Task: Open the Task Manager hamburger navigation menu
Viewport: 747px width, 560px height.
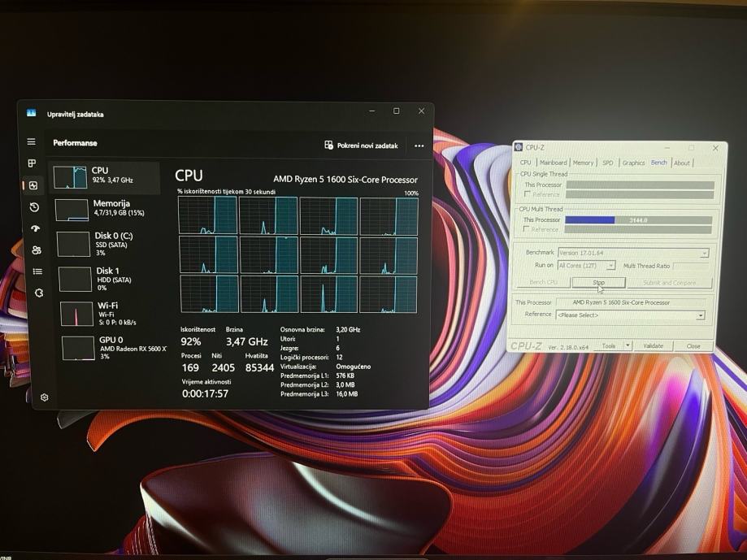Action: coord(32,142)
